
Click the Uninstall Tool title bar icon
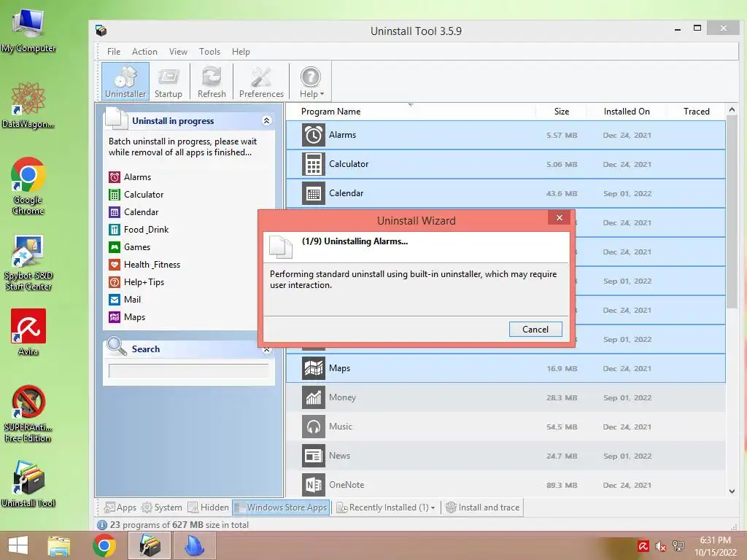coord(101,31)
